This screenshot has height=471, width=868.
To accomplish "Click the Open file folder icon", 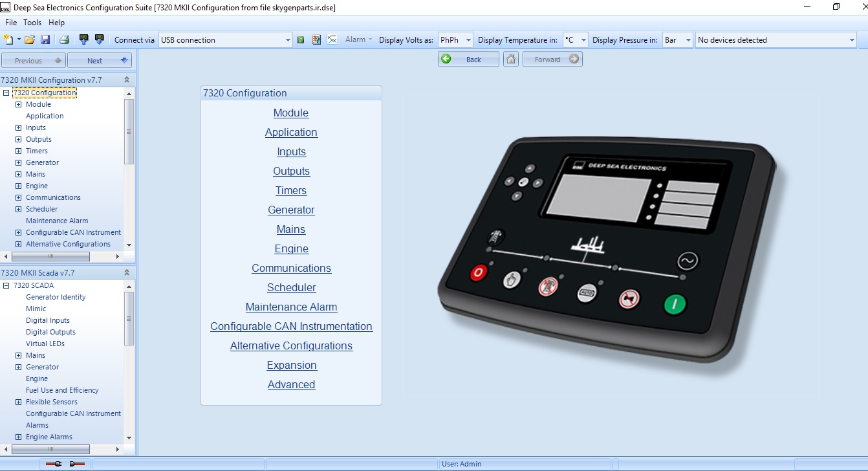I will click(30, 39).
